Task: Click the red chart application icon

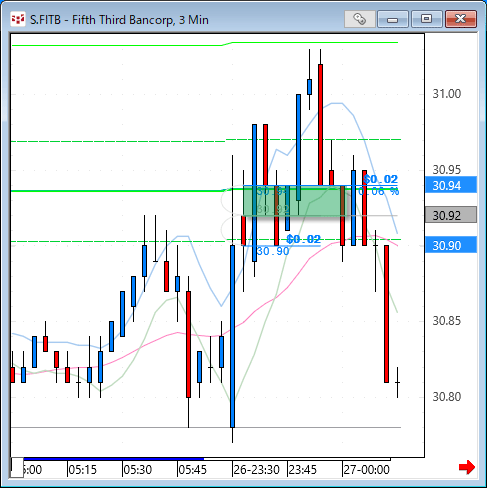Action: tap(18, 20)
